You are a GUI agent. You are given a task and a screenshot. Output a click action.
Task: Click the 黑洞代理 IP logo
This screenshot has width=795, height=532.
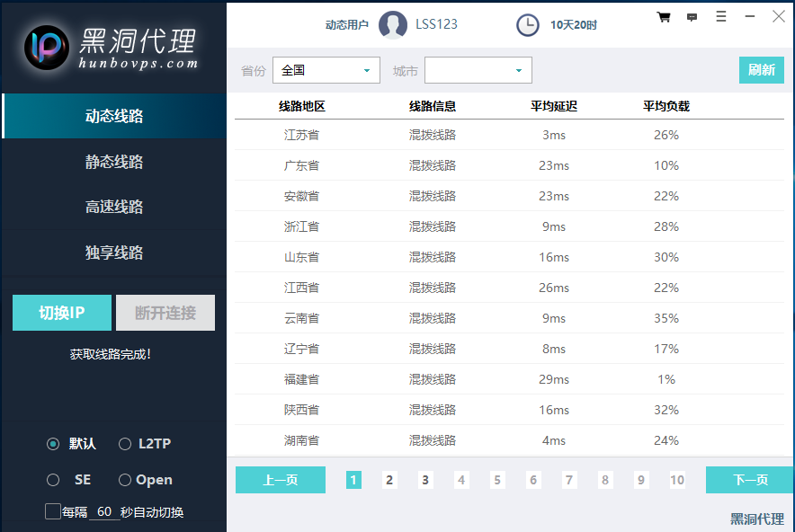click(47, 47)
